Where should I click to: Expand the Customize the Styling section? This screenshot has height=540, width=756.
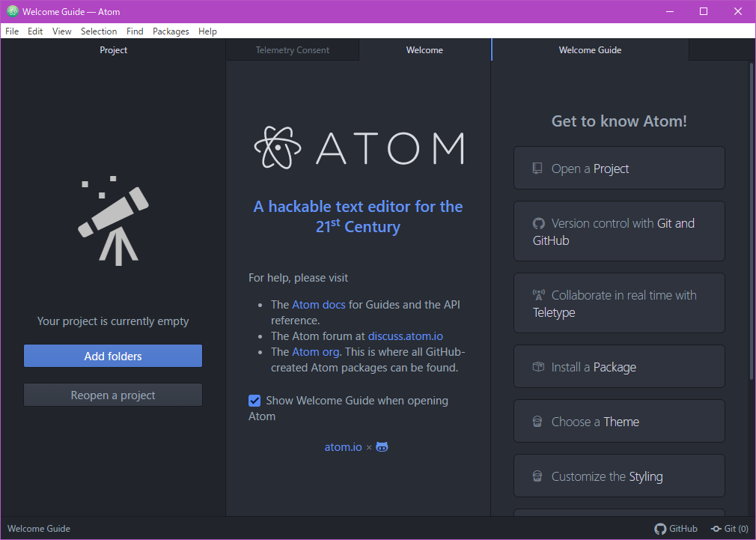[x=619, y=476]
